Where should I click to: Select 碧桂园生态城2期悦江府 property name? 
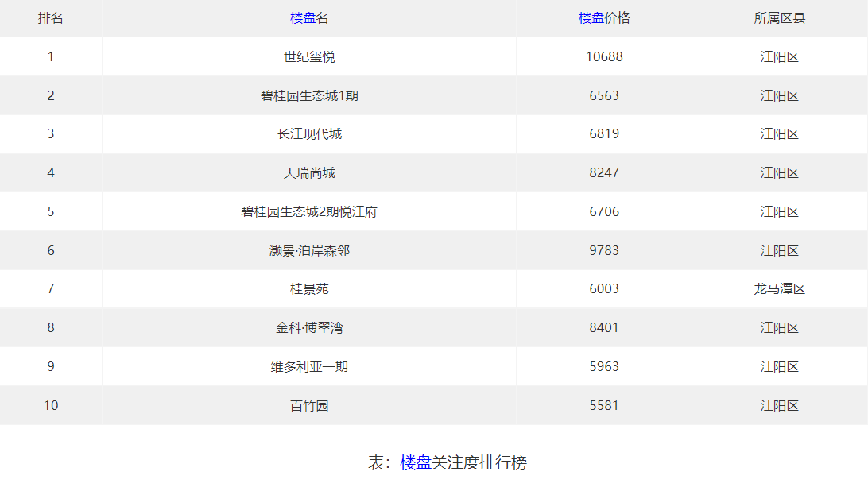309,212
